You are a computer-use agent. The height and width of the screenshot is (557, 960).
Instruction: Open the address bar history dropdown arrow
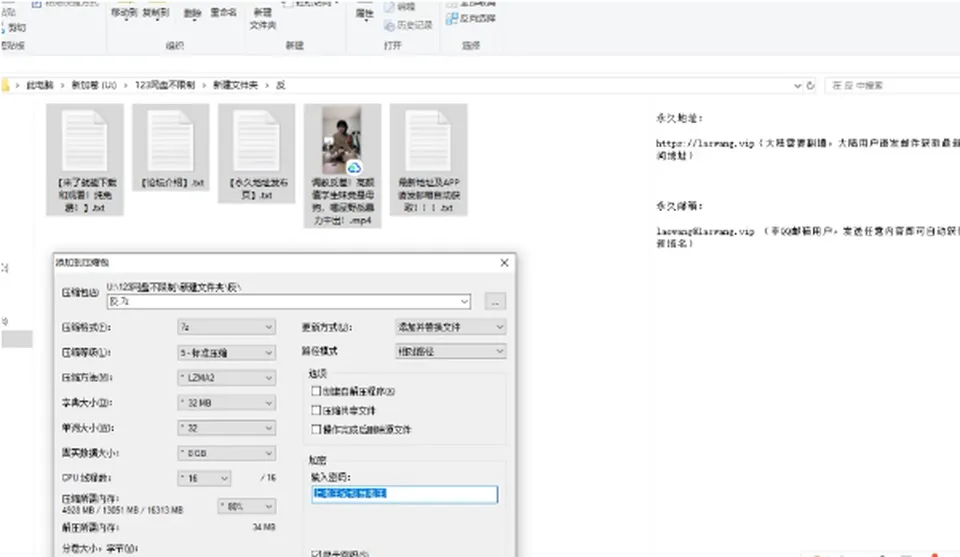797,86
